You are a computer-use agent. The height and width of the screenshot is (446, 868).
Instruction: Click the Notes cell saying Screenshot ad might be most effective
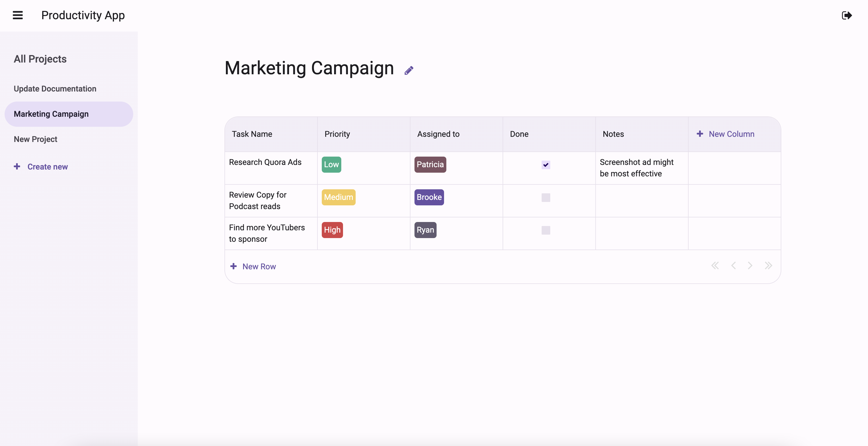636,168
